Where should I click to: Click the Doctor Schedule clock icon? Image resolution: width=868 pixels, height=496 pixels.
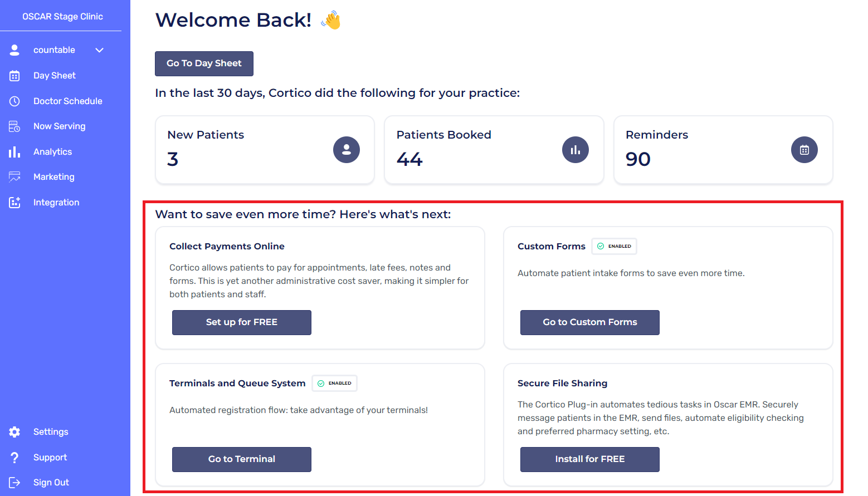14,101
